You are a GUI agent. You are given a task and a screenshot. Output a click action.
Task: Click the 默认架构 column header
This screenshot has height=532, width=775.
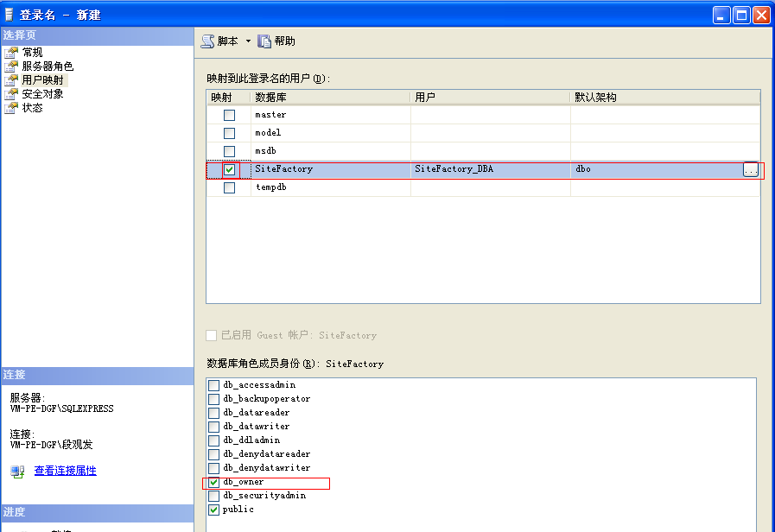click(664, 98)
